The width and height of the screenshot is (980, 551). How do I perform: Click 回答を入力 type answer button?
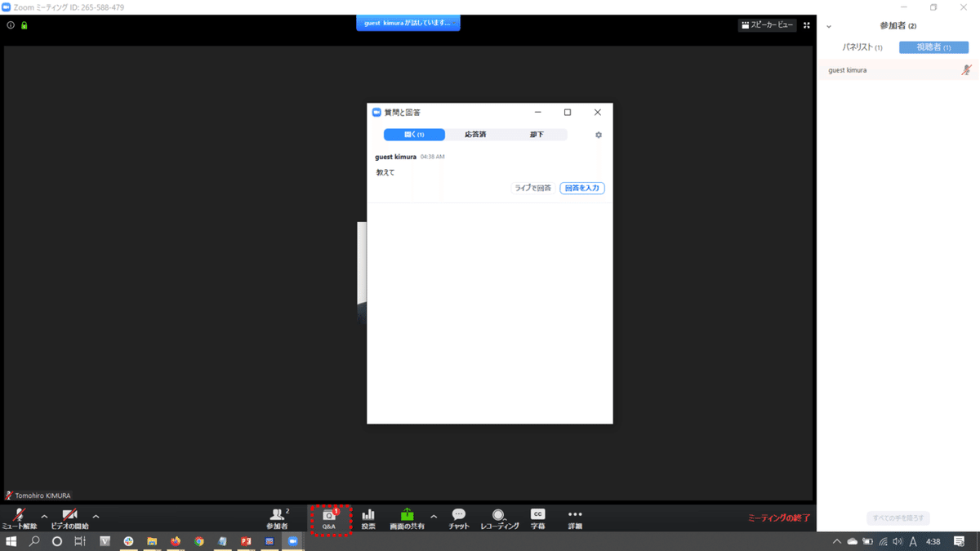(x=582, y=188)
